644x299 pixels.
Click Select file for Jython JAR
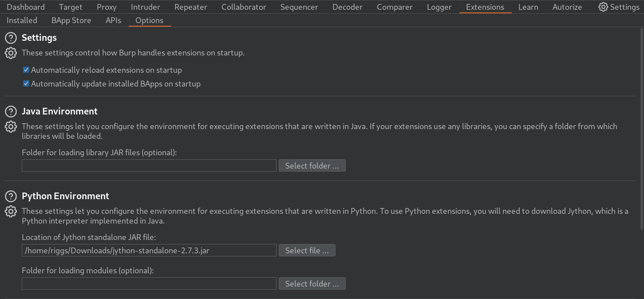[x=307, y=251]
